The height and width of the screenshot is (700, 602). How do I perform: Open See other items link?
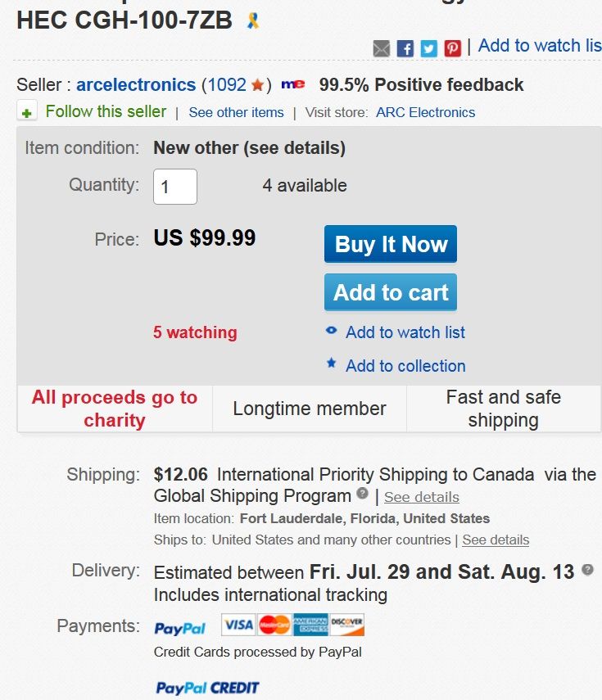click(236, 112)
